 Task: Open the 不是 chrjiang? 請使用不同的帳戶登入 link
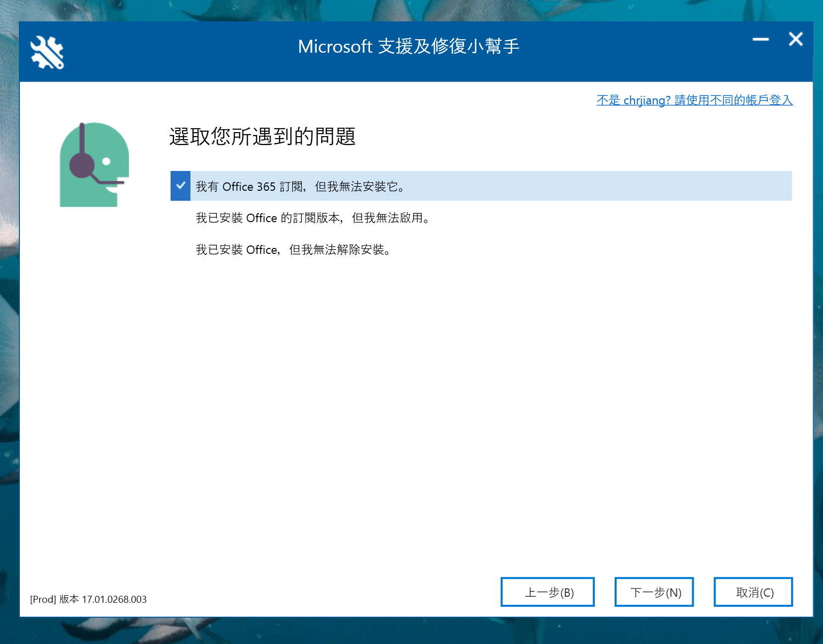[695, 100]
